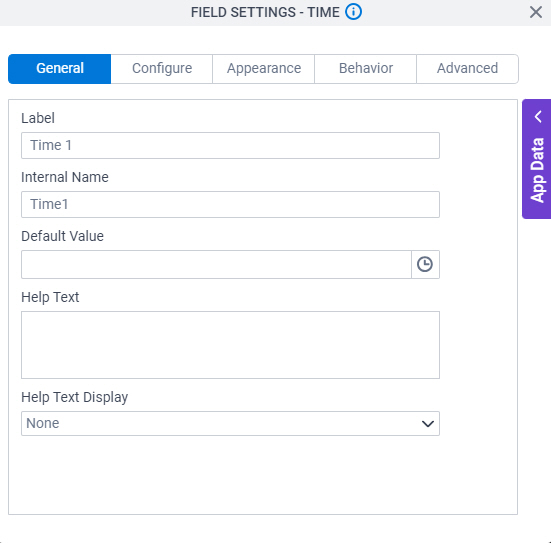Open the Help Text Display dropdown showing None
The image size is (551, 543).
pyautogui.click(x=230, y=424)
